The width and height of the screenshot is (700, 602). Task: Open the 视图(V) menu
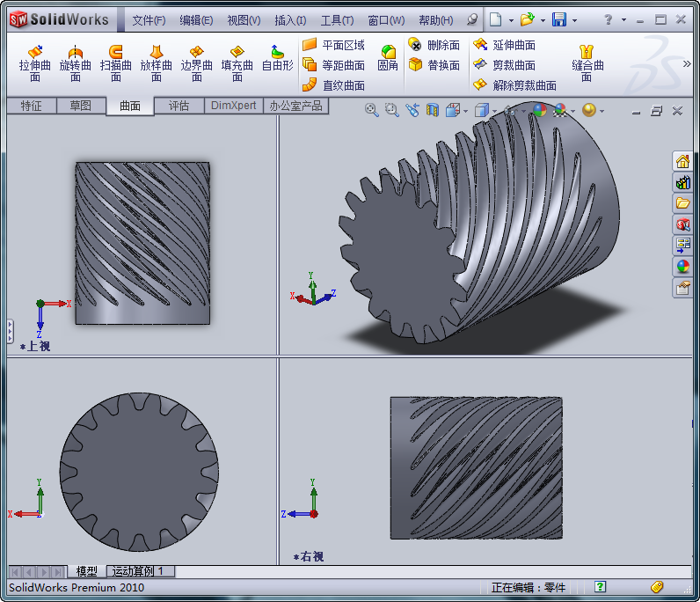pos(244,20)
